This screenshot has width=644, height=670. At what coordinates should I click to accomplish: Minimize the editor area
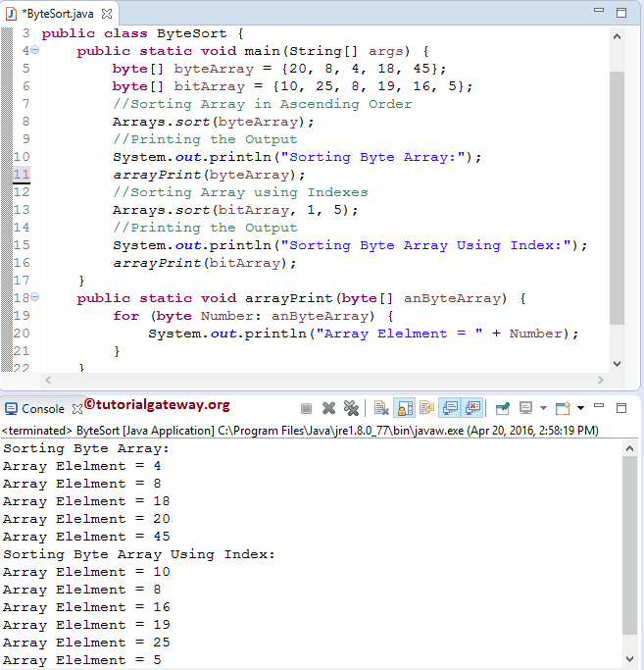pyautogui.click(x=599, y=10)
